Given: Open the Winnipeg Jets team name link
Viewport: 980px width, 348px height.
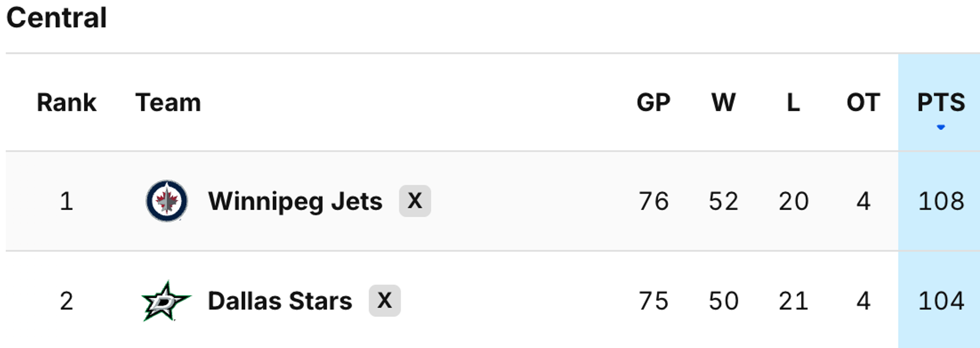Looking at the screenshot, I should (295, 201).
